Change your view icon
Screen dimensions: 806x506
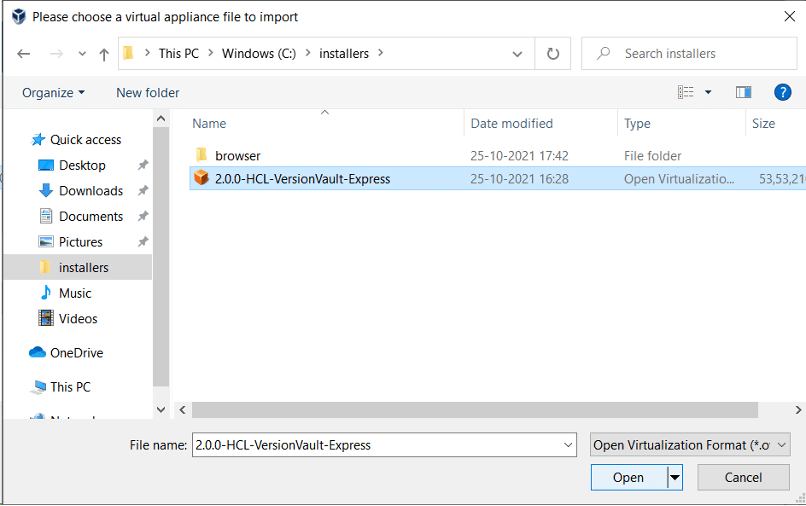point(685,92)
